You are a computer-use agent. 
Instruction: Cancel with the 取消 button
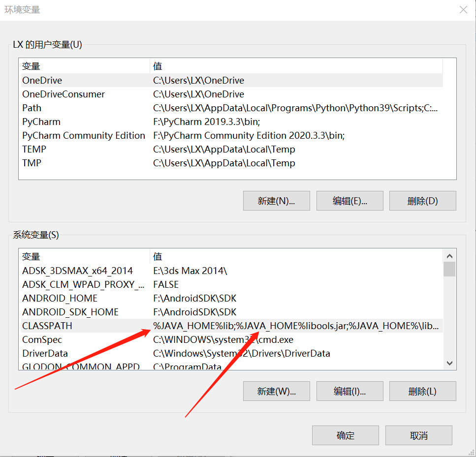point(418,435)
